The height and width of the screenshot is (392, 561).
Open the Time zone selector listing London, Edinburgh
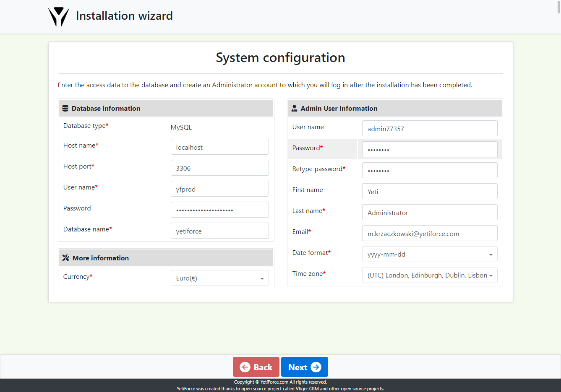[x=430, y=275]
